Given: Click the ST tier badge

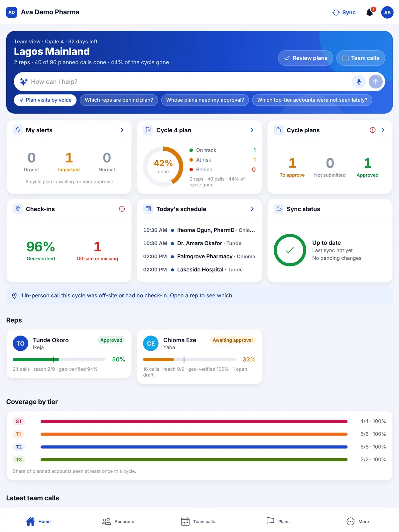Looking at the screenshot, I should pyautogui.click(x=19, y=421).
